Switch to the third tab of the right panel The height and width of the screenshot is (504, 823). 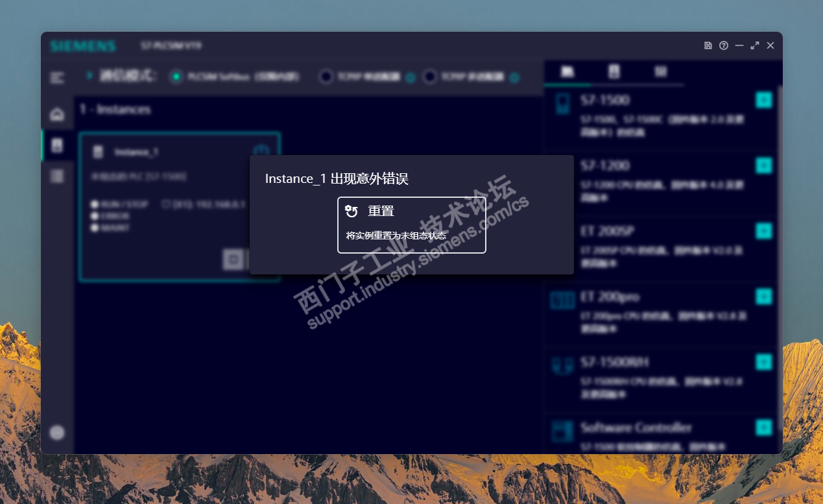point(660,71)
